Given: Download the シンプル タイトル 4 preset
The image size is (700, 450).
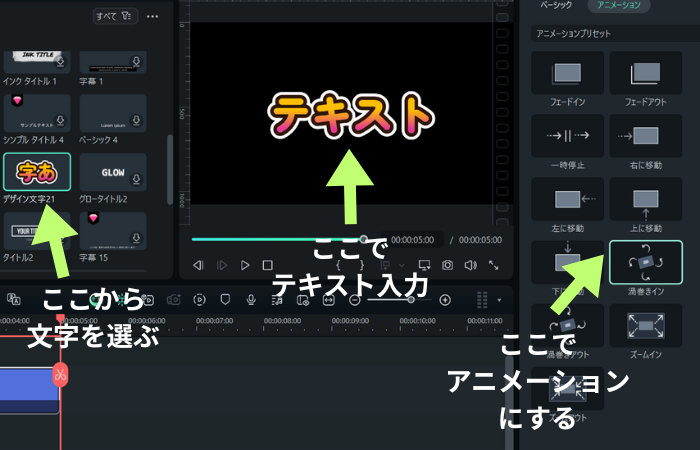Looking at the screenshot, I should [x=60, y=120].
